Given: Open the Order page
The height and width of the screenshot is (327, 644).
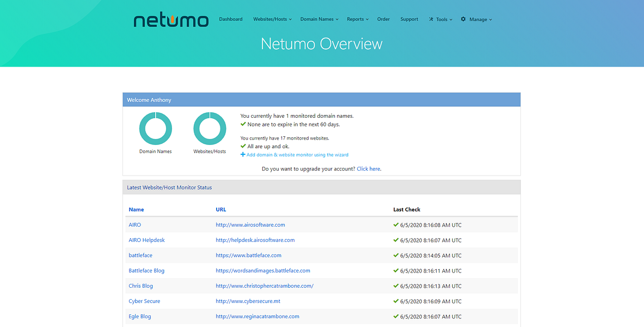Looking at the screenshot, I should coord(384,19).
